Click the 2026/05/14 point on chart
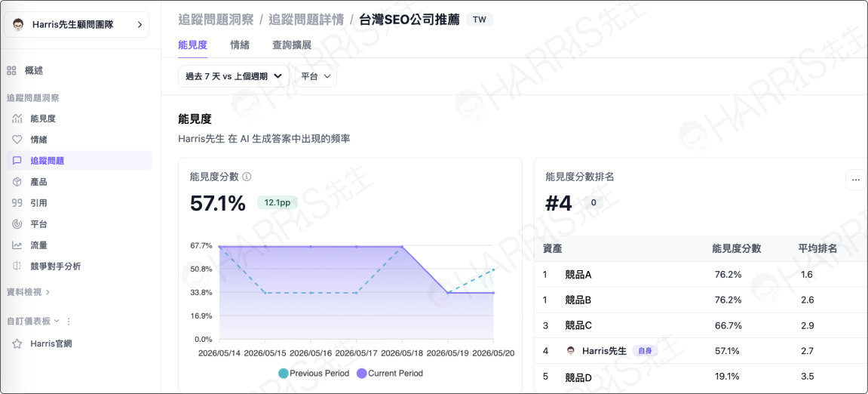The image size is (868, 394). coord(219,247)
